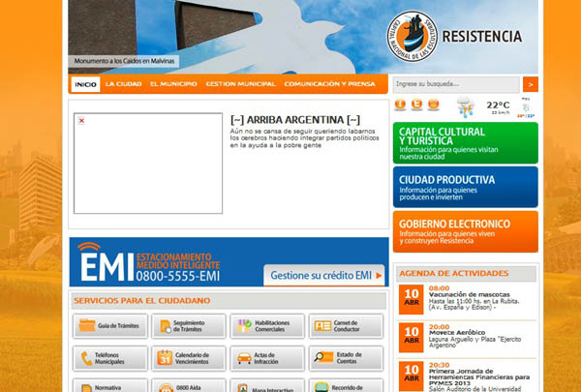Open Ciudad Productiva banner
This screenshot has height=392, width=581.
(466, 187)
